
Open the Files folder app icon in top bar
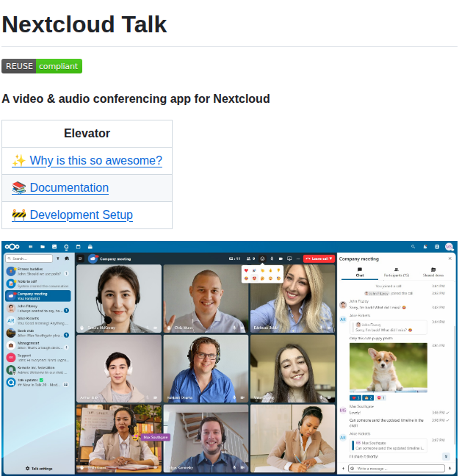pyautogui.click(x=43, y=247)
